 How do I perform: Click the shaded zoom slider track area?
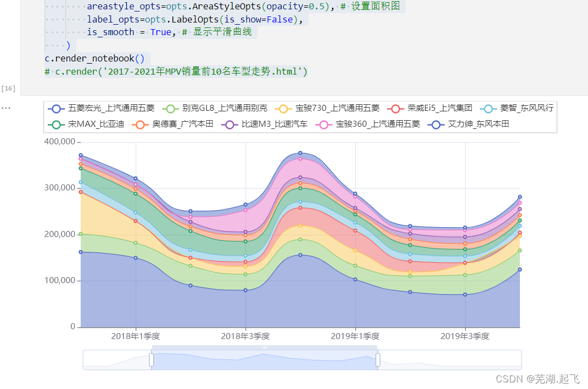[264, 359]
